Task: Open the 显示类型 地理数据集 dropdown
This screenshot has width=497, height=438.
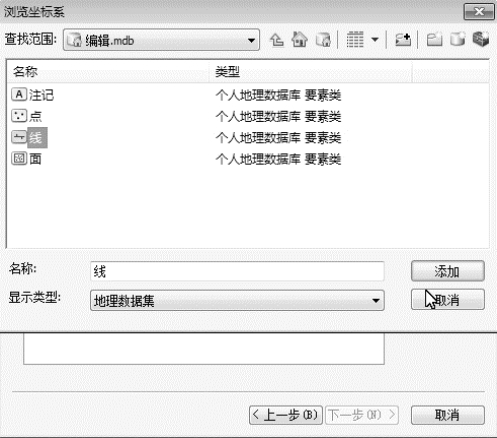Action: click(x=237, y=301)
